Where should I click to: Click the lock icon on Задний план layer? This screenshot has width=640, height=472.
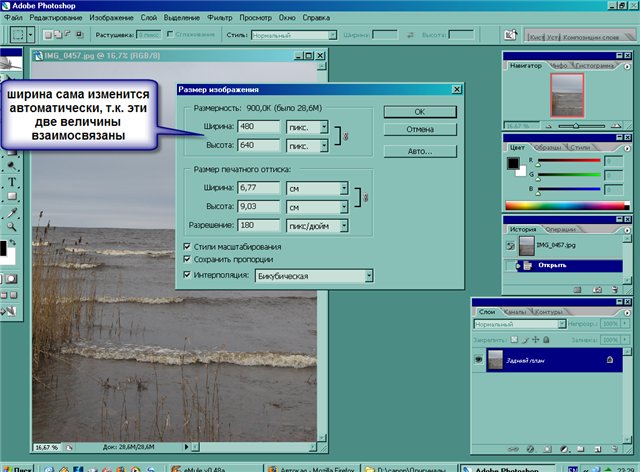click(609, 359)
